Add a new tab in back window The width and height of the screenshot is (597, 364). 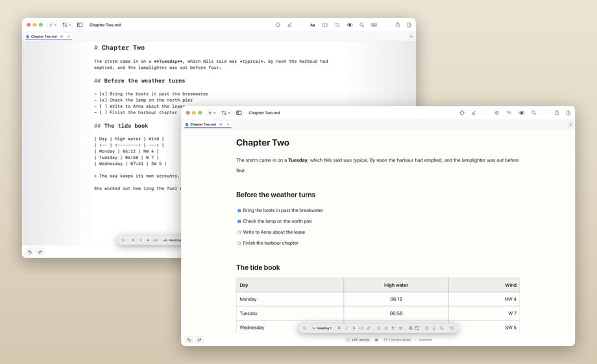click(411, 36)
